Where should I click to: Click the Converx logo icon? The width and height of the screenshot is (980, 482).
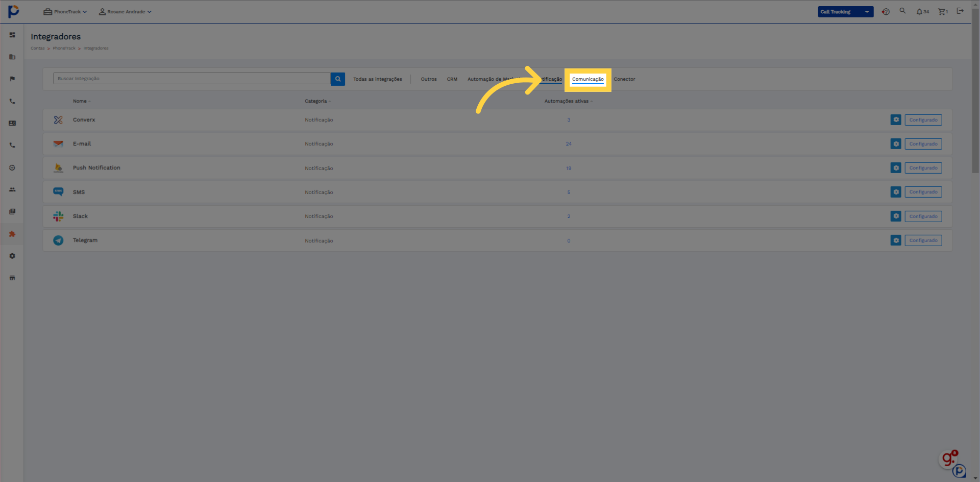click(x=58, y=120)
